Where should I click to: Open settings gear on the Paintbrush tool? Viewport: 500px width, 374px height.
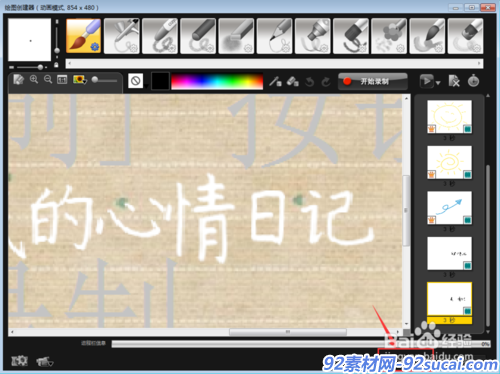(x=95, y=47)
